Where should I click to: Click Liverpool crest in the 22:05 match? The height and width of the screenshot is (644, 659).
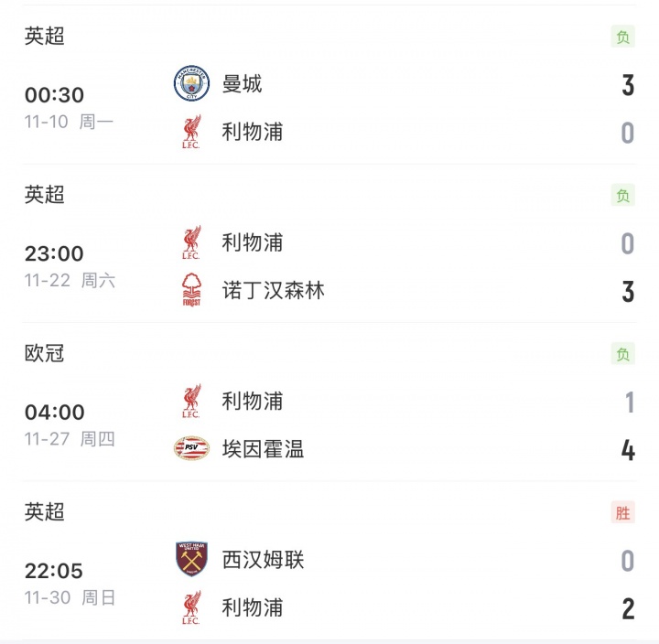tap(191, 607)
